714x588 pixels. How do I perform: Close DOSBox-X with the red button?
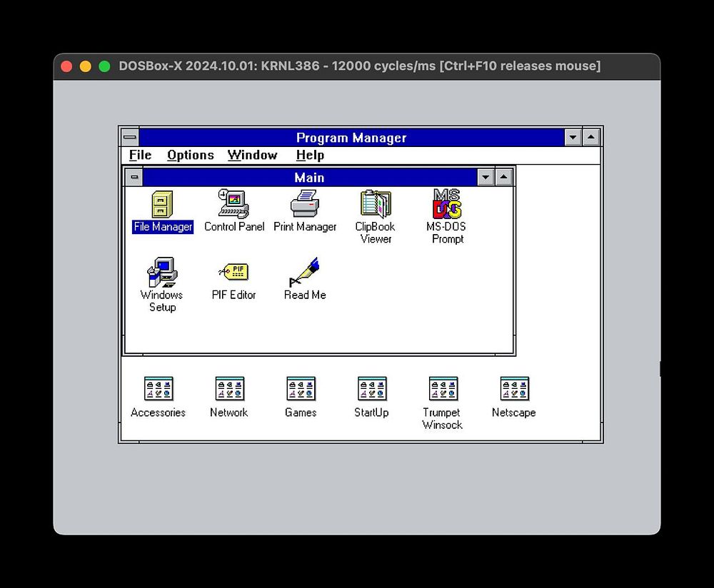coord(66,66)
